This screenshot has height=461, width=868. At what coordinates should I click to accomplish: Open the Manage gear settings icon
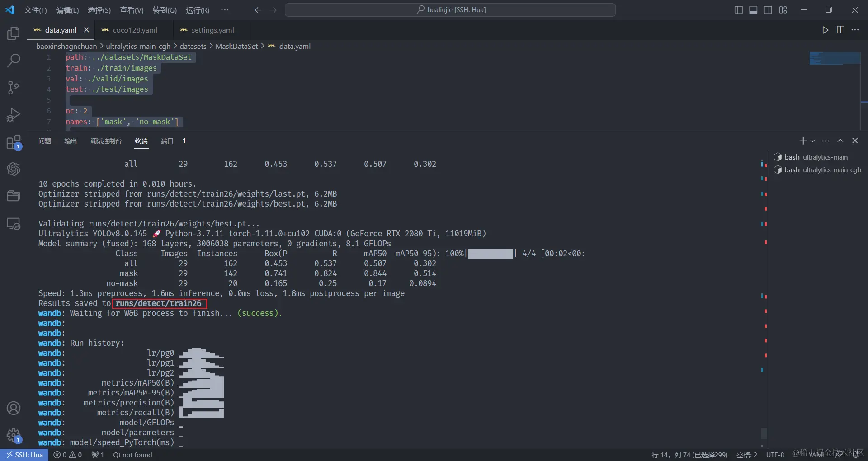tap(14, 436)
